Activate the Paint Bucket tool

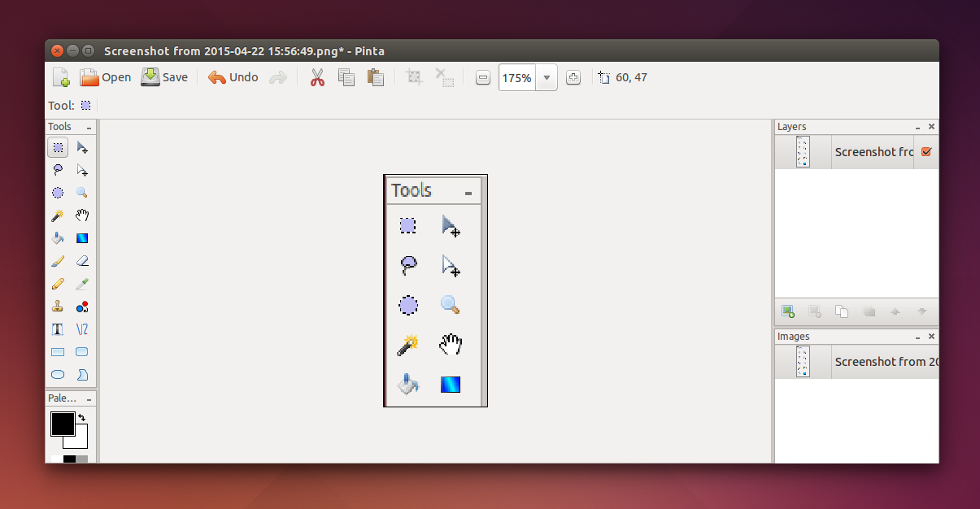click(x=58, y=238)
